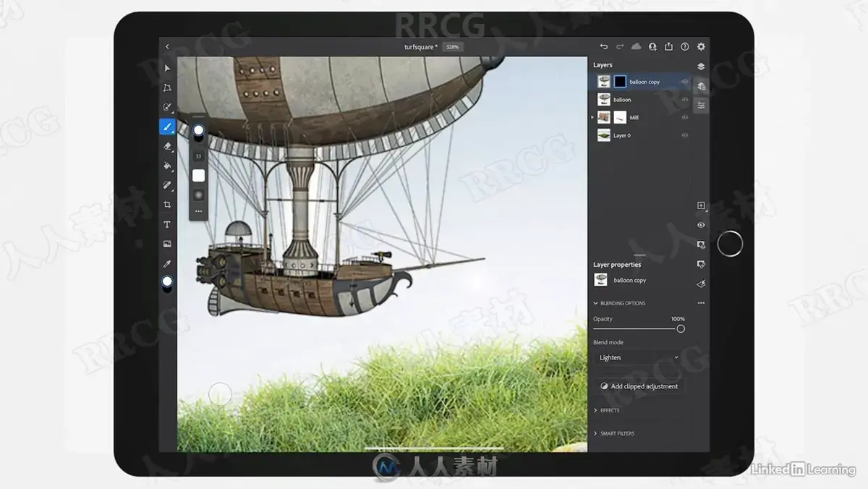
Task: Add a layer mask icon on right bar
Action: (701, 244)
